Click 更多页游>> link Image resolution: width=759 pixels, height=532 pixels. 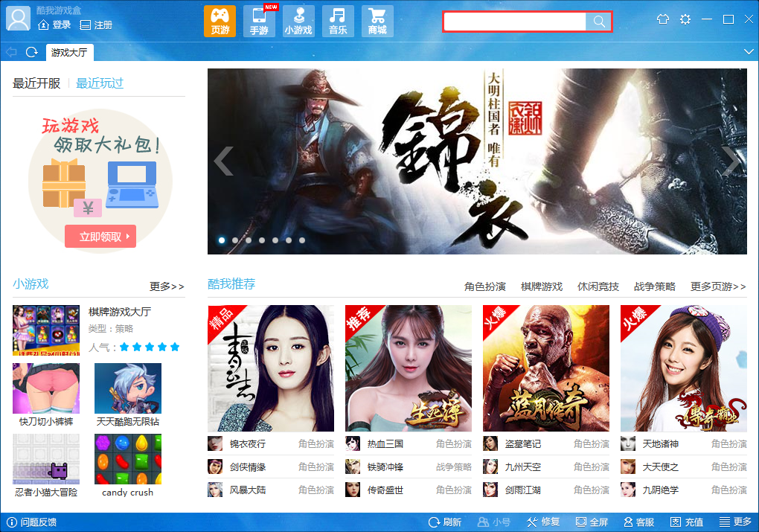[718, 286]
